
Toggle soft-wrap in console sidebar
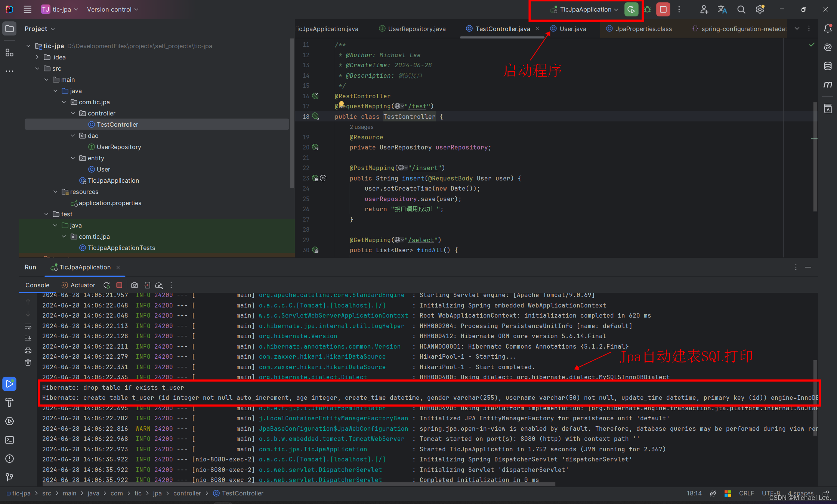click(28, 327)
